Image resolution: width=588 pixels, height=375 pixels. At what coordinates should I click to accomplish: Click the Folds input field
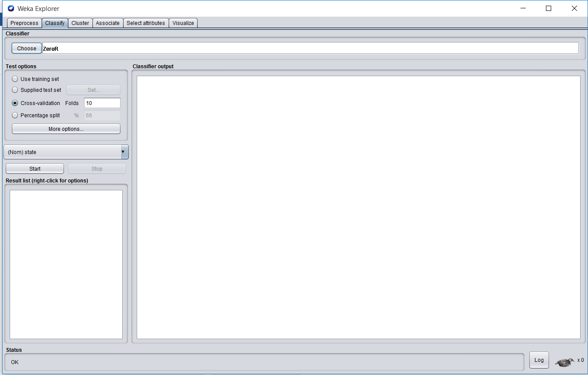pos(102,103)
